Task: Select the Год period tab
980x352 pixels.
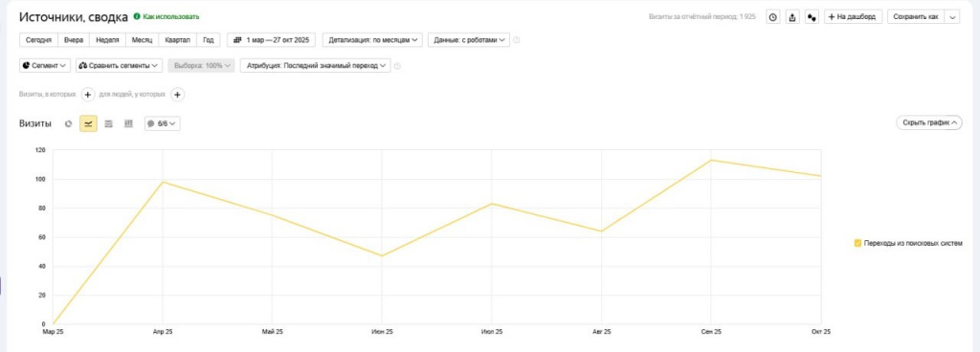Action: tap(209, 40)
